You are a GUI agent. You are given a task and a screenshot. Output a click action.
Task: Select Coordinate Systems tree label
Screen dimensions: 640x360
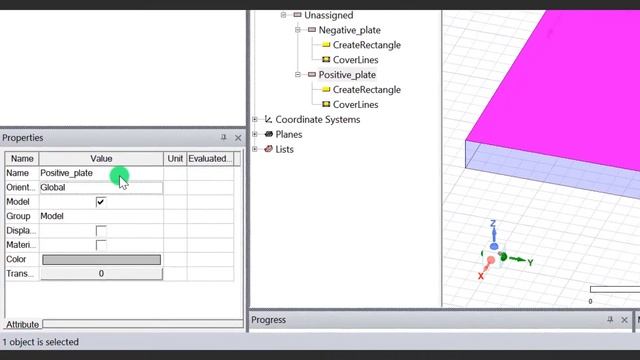[318, 119]
